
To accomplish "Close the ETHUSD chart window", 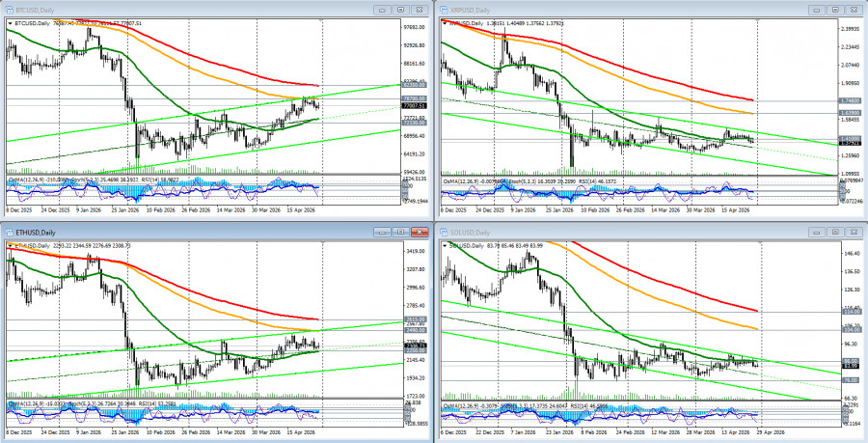I will coord(421,232).
